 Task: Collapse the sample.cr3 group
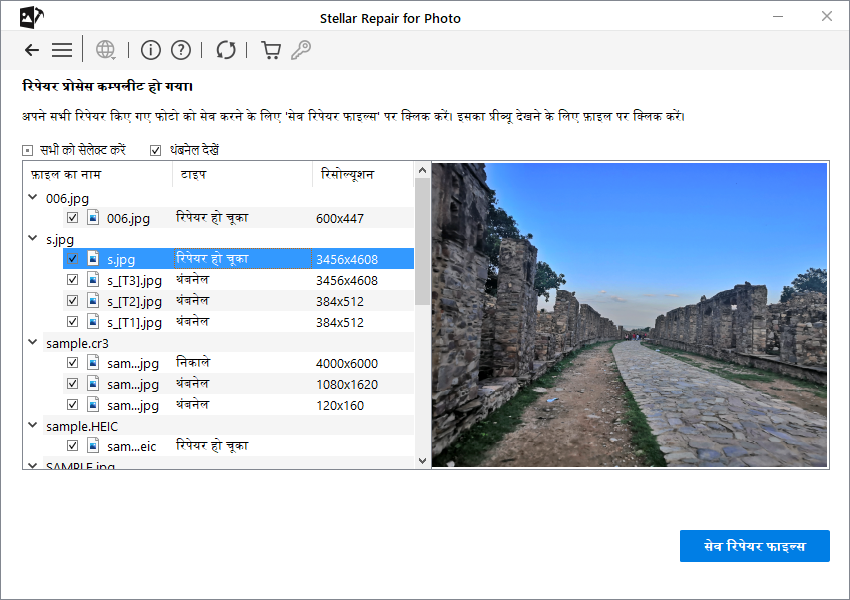pos(33,342)
